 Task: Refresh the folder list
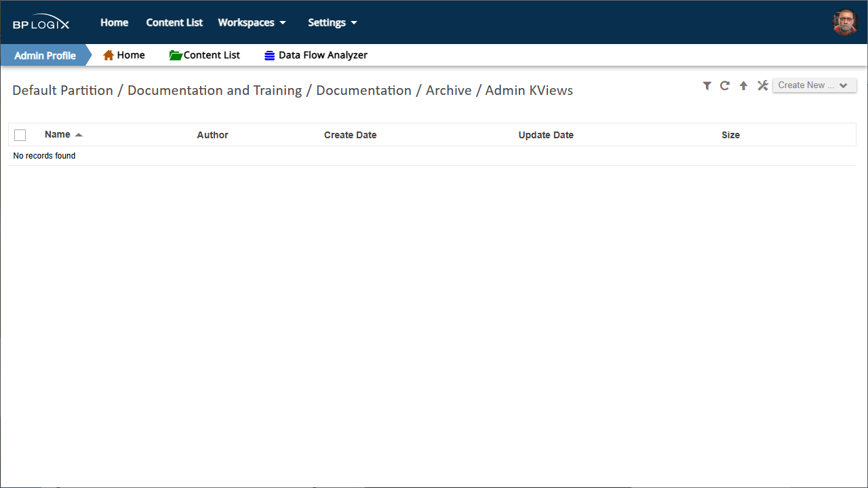point(725,85)
